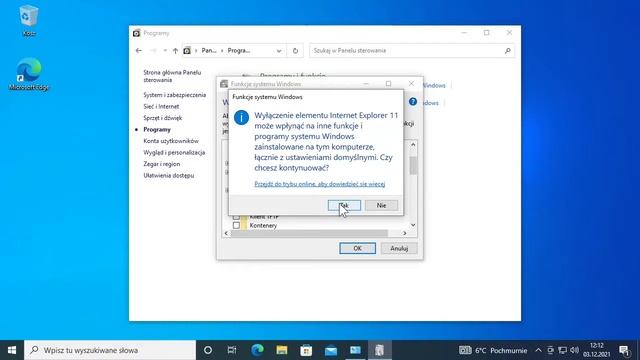Click the Windows Start button
The height and width of the screenshot is (360, 640).
(12, 350)
